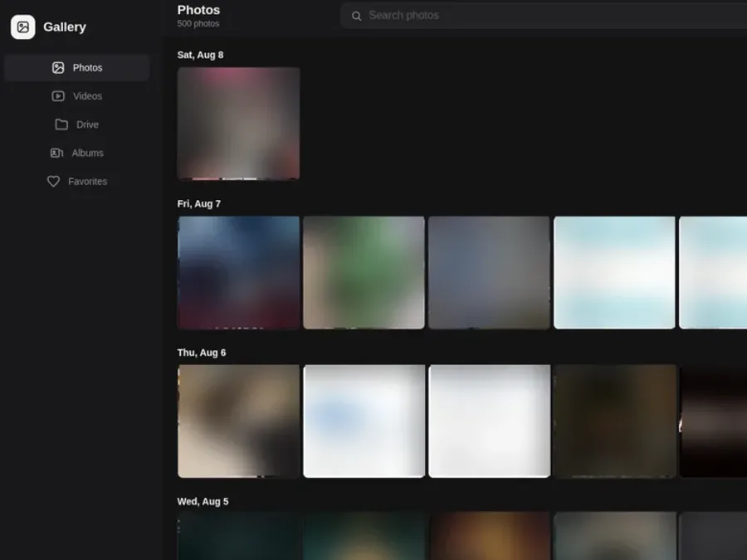Click the Wed, Aug 5 date header
The image size is (747, 560).
pos(203,501)
